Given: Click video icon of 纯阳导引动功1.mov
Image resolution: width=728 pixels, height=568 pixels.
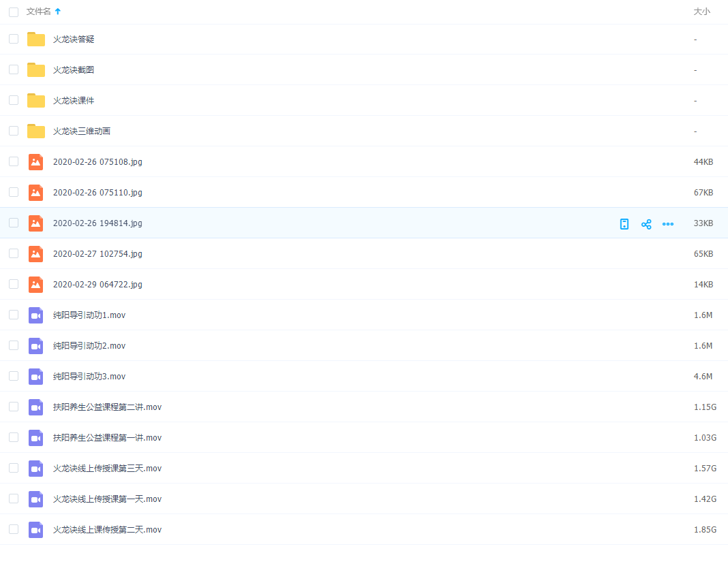Looking at the screenshot, I should 36,315.
